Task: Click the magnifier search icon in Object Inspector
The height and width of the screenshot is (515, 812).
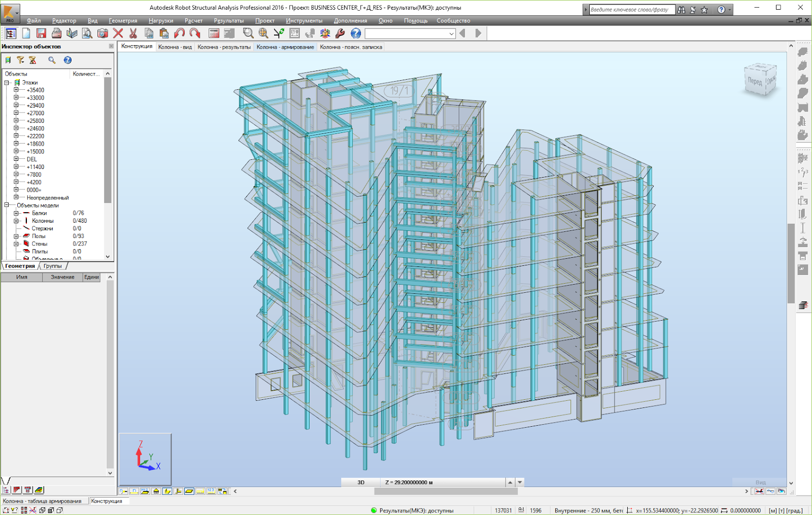Action: 52,60
